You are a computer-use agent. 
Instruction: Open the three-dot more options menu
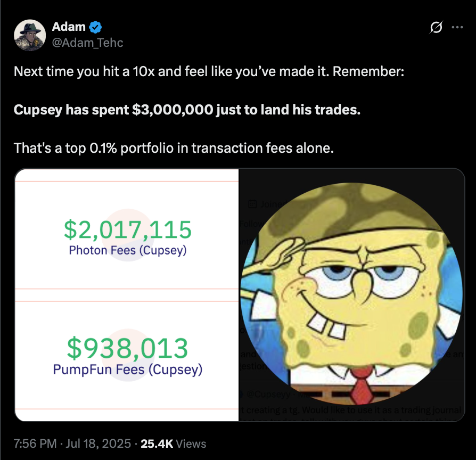[x=457, y=27]
